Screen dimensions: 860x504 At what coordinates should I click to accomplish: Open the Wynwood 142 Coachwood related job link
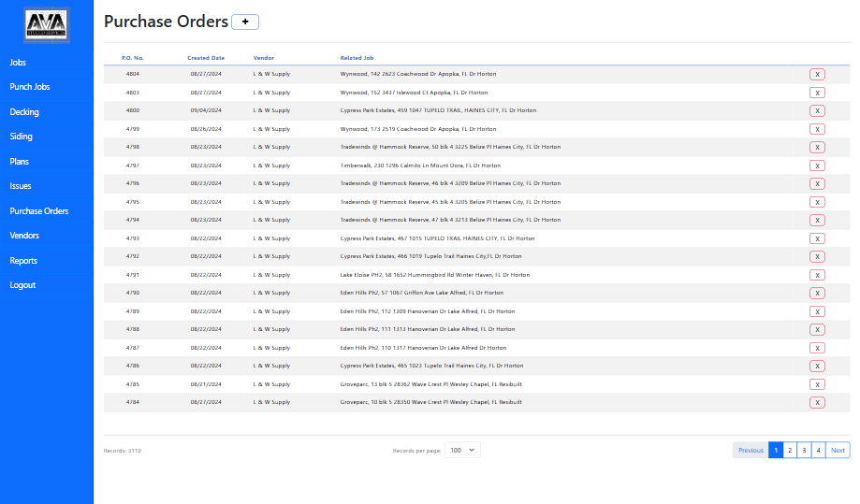pos(418,74)
